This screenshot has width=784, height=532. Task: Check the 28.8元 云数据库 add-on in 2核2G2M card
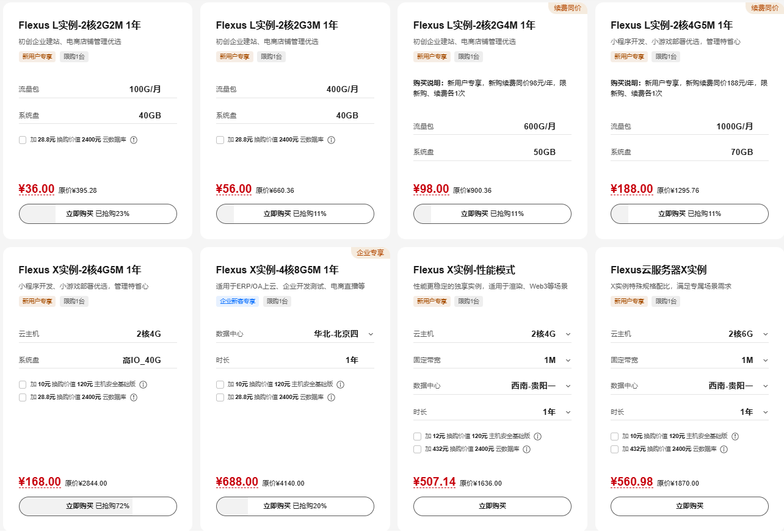(x=22, y=140)
